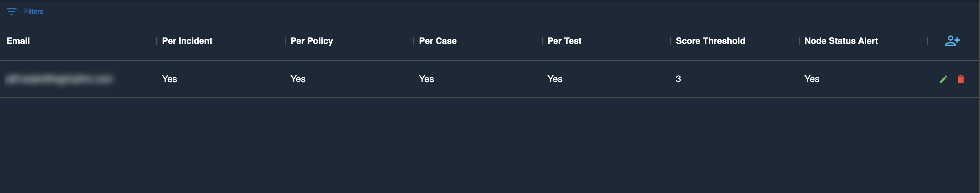Sort by the Email column header

click(x=18, y=41)
